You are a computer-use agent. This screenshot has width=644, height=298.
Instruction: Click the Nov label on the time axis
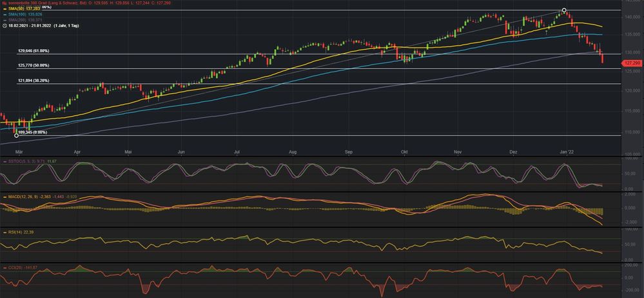pyautogui.click(x=458, y=152)
